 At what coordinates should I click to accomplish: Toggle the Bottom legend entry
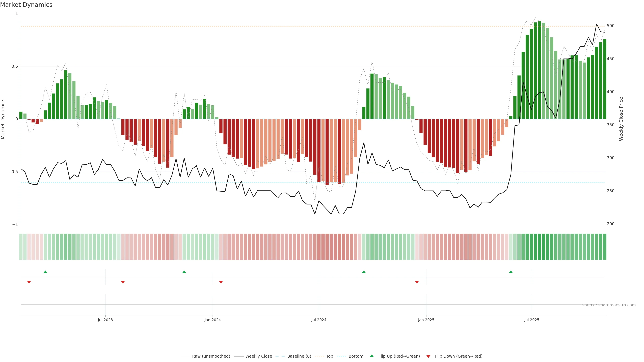pos(356,356)
